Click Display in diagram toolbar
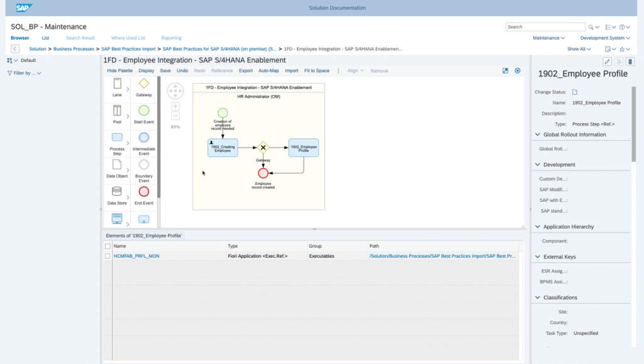This screenshot has height=364, width=644. 146,70
